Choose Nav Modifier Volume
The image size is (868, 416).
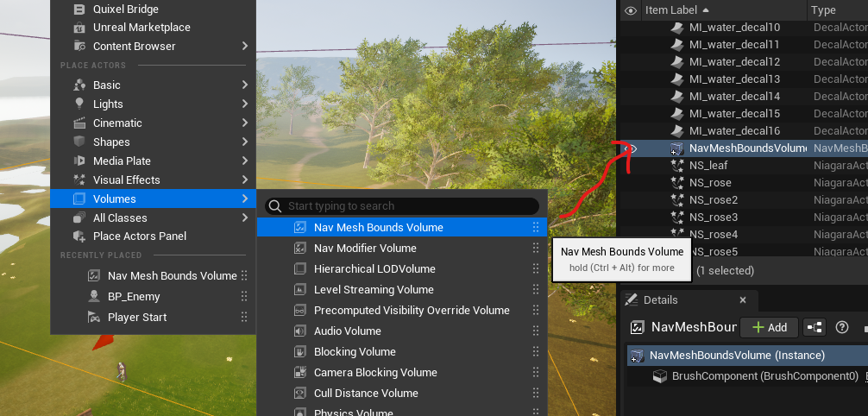point(402,249)
